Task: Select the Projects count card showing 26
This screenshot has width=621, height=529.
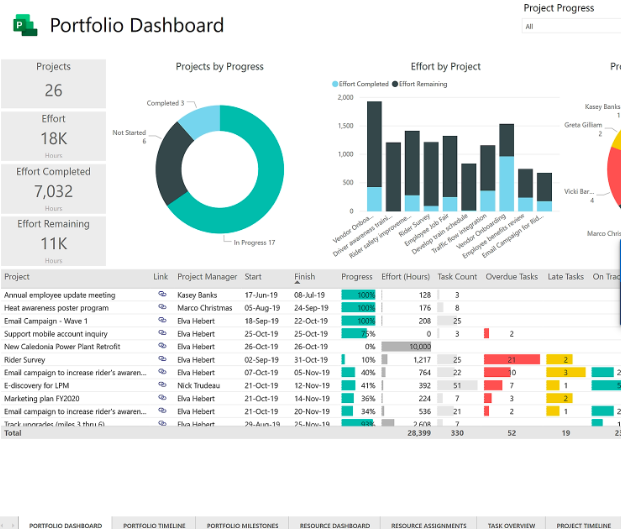Action: point(53,83)
